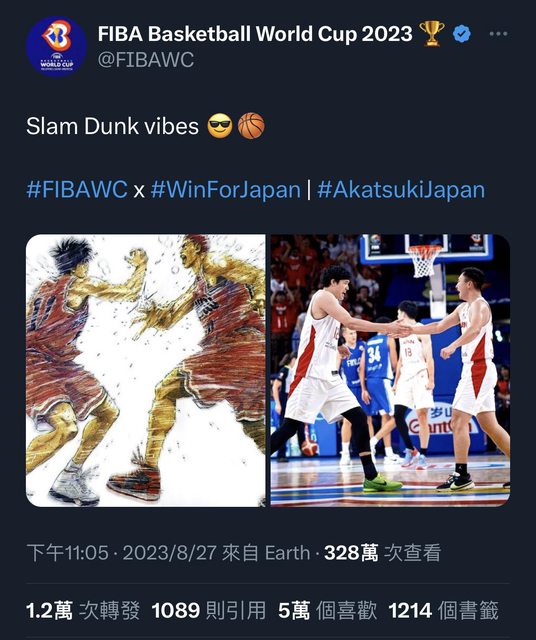
Task: Open the 1214 bookmarks count
Action: click(x=443, y=611)
